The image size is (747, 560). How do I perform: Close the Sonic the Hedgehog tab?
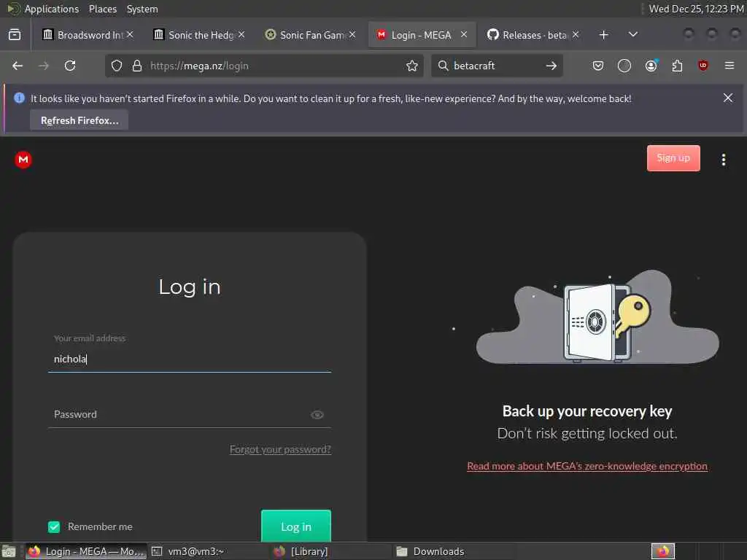(241, 34)
